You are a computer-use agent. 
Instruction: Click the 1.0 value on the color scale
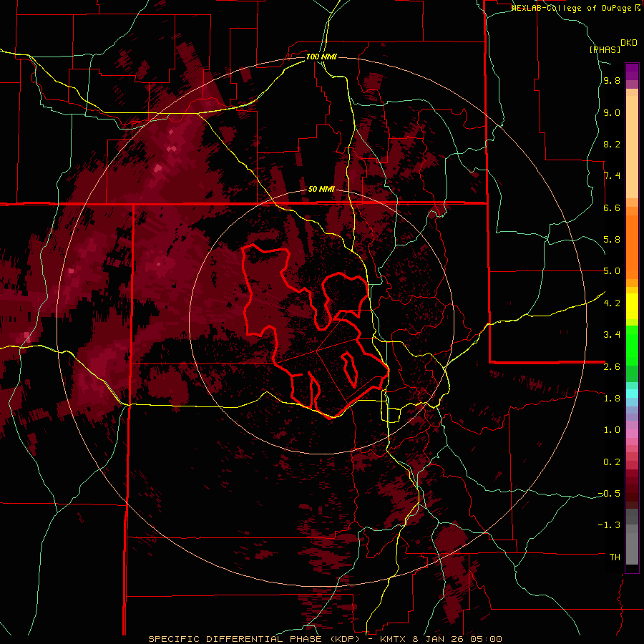[612, 430]
